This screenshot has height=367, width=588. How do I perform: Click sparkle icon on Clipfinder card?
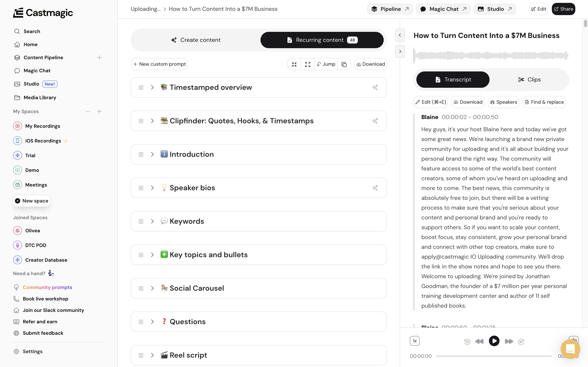pos(375,121)
